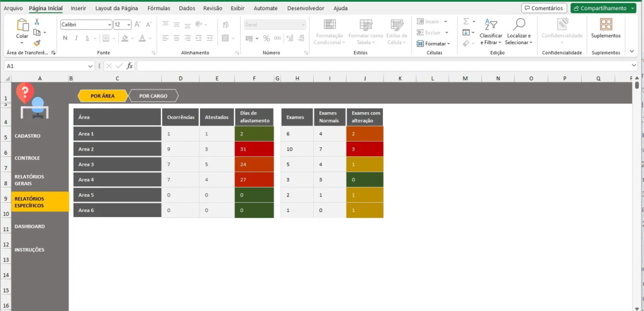Image resolution: width=644 pixels, height=311 pixels.
Task: Expand the Name Box dropdown arrow
Action: [x=91, y=65]
